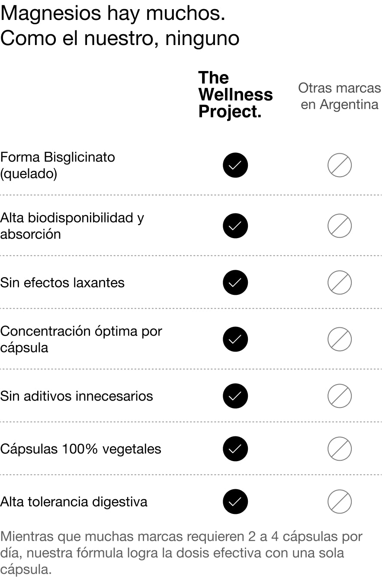Viewport: 382px width, 588px height.
Task: Click crossed-out circle for Cápsulas 100% vegetales
Action: (x=340, y=449)
